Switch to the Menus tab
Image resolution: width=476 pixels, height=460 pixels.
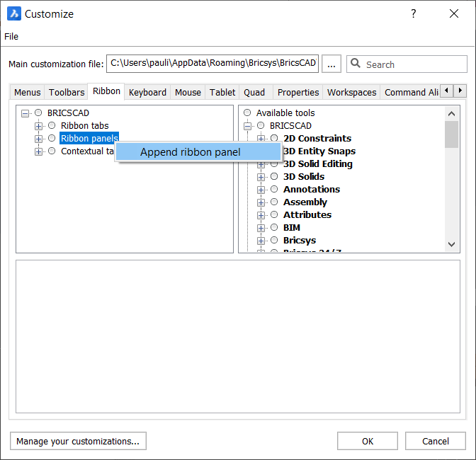coord(27,92)
